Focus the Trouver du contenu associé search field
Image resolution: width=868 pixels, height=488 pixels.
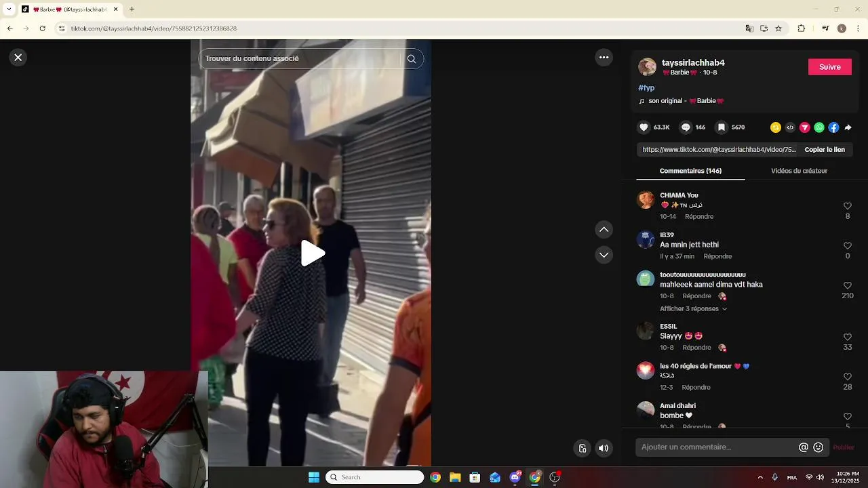point(302,59)
